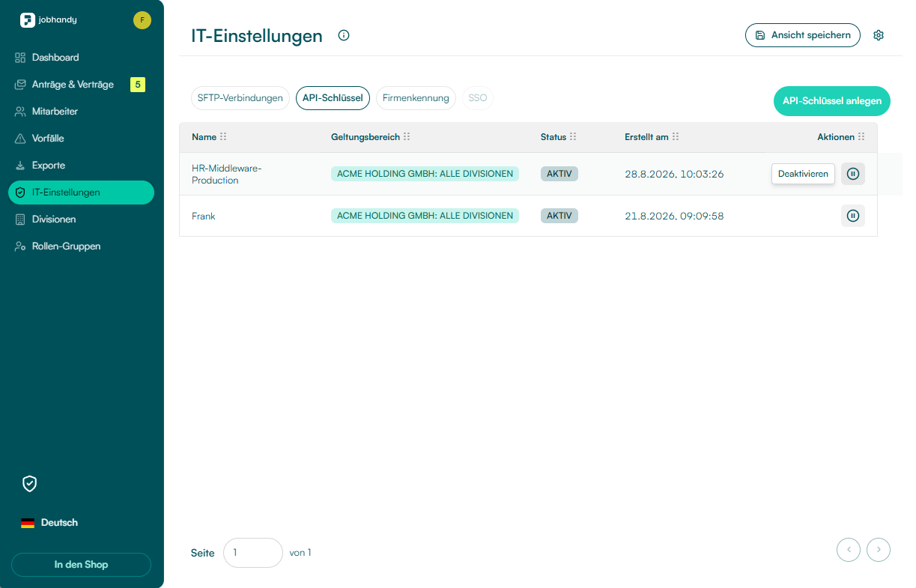This screenshot has width=916, height=588.
Task: Go to next page arrow
Action: point(879,550)
